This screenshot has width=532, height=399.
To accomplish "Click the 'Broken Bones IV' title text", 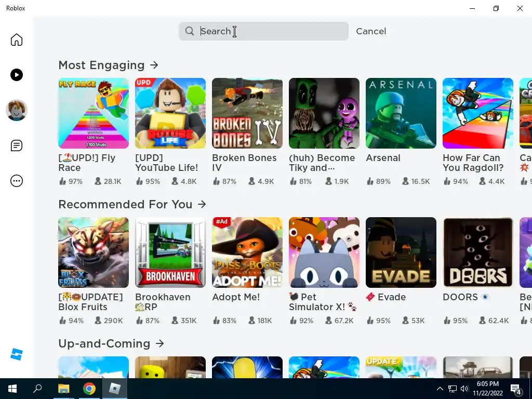I will coord(244,163).
